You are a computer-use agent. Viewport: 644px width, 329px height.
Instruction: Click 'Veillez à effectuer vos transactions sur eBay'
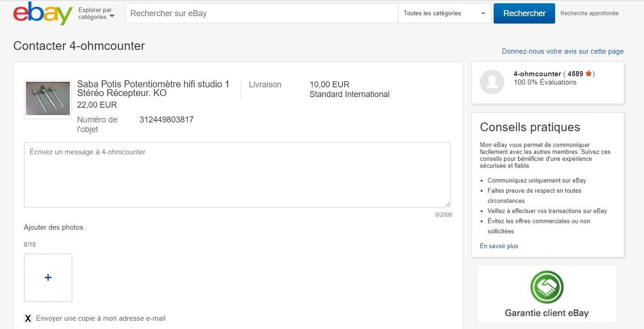click(547, 211)
